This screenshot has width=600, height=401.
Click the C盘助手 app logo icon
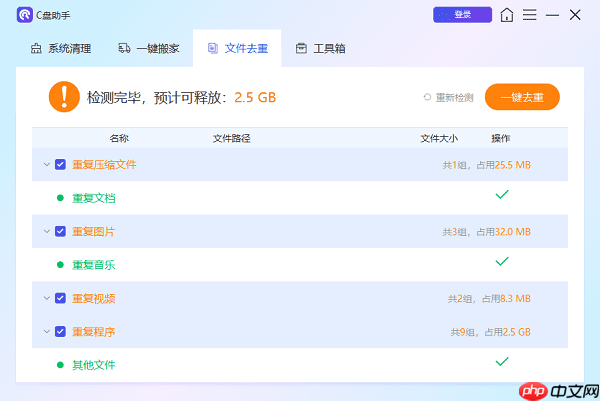point(25,15)
